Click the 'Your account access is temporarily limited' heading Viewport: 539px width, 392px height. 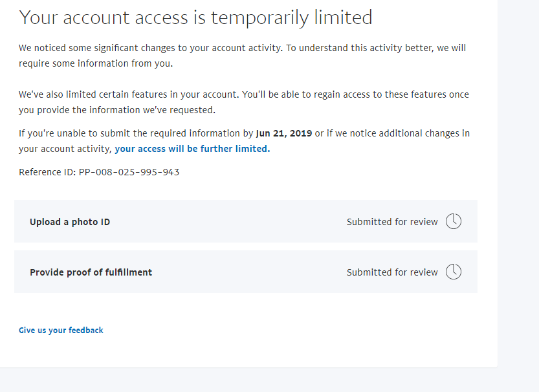tap(195, 17)
